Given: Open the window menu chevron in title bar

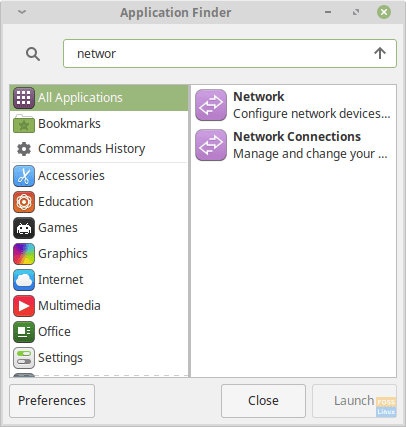Looking at the screenshot, I should [22, 12].
